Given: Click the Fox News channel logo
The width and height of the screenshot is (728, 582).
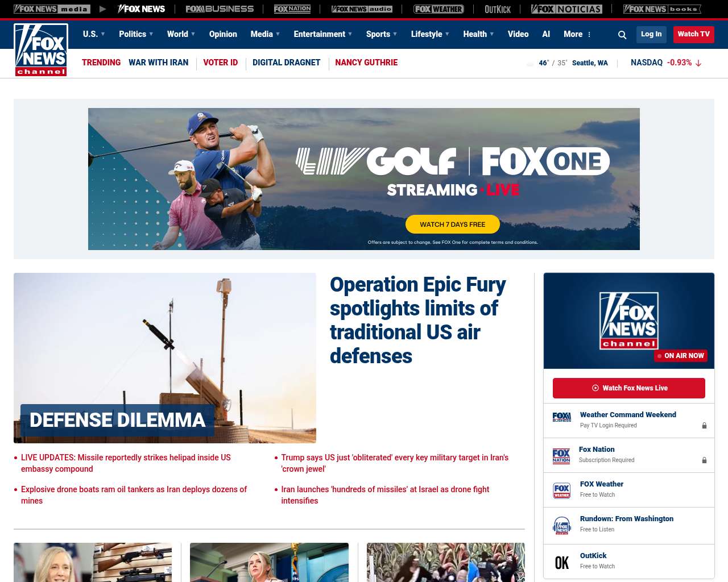Looking at the screenshot, I should [41, 50].
